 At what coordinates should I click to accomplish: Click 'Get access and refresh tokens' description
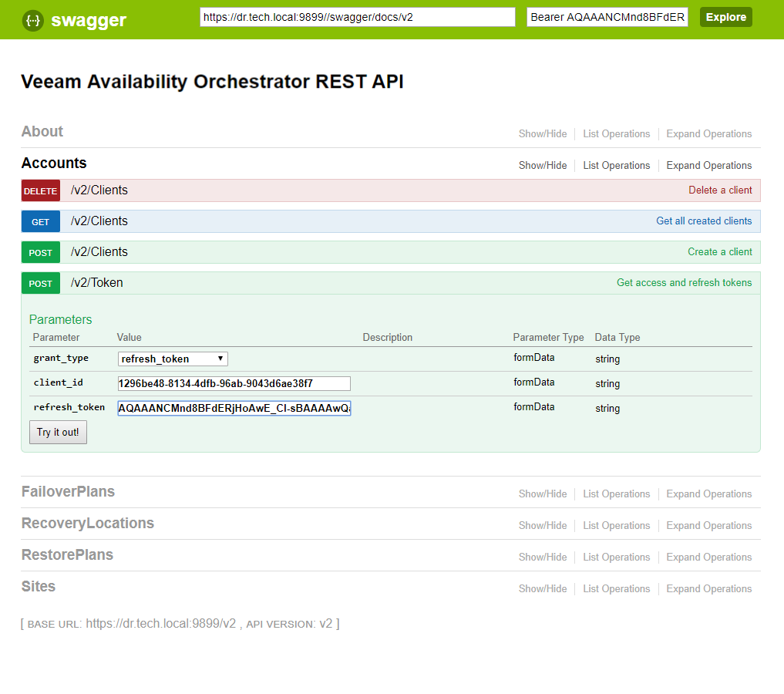(x=684, y=283)
